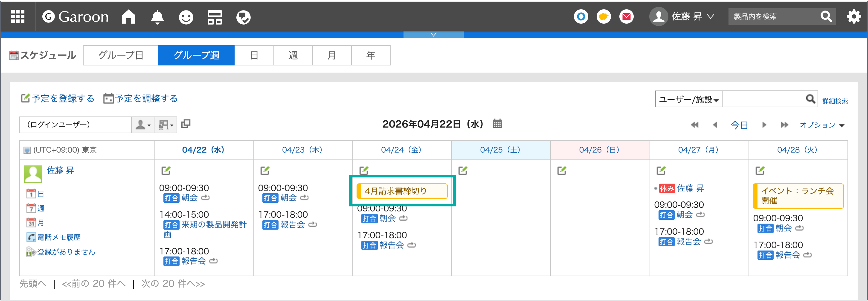The width and height of the screenshot is (868, 301).
Task: Open the ユーザー/施設 dropdown
Action: (689, 99)
